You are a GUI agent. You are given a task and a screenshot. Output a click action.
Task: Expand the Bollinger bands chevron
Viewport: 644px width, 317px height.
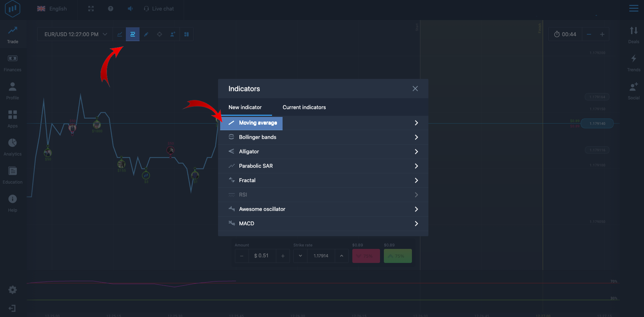tap(416, 137)
